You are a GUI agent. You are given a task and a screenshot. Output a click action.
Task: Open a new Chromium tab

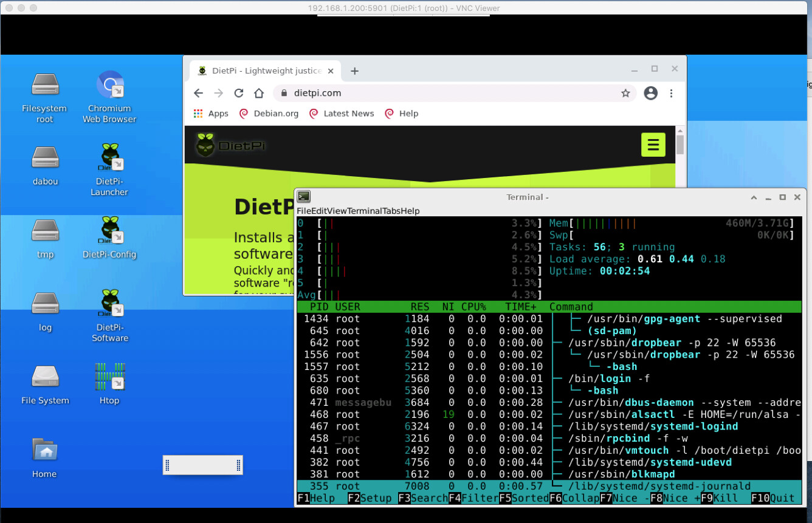tap(355, 71)
